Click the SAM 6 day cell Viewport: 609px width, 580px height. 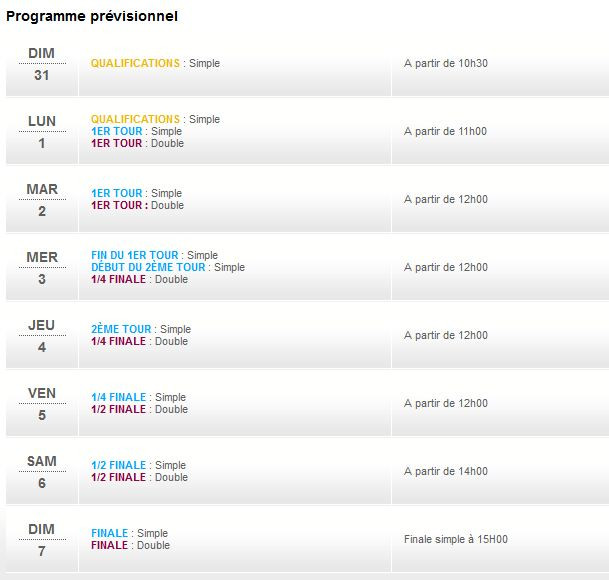(42, 471)
